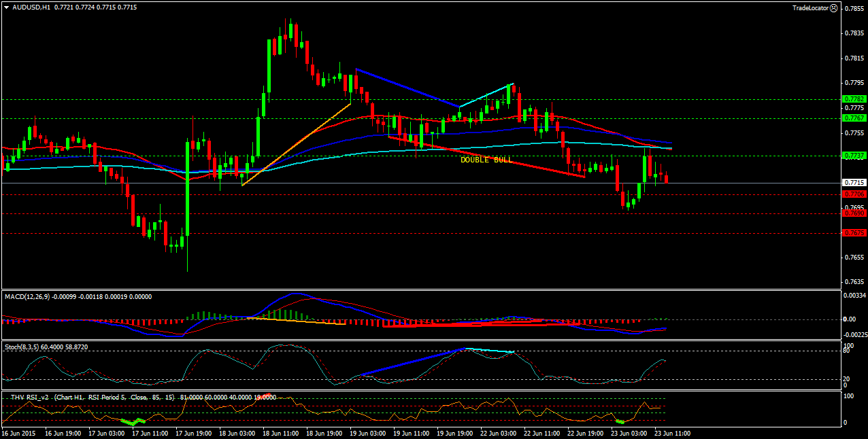The width and height of the screenshot is (868, 439).
Task: Click the 23 Jun 11:00 time label
Action: click(x=671, y=433)
